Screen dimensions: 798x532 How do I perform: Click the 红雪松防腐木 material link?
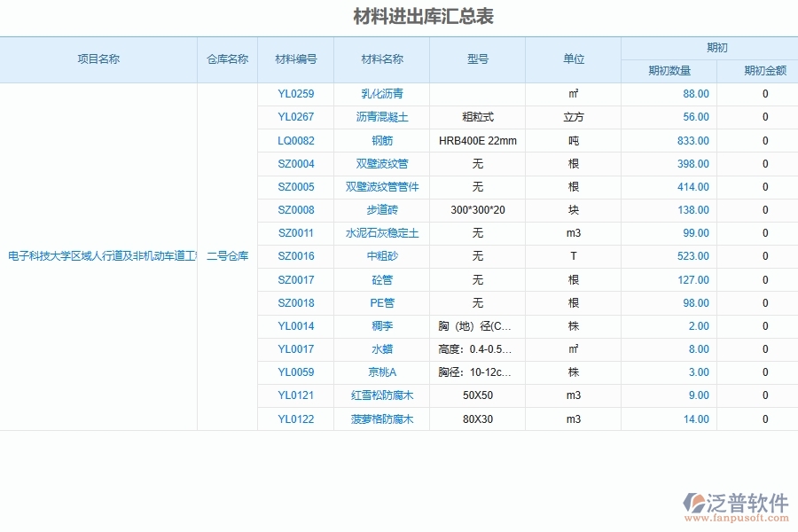(x=383, y=395)
